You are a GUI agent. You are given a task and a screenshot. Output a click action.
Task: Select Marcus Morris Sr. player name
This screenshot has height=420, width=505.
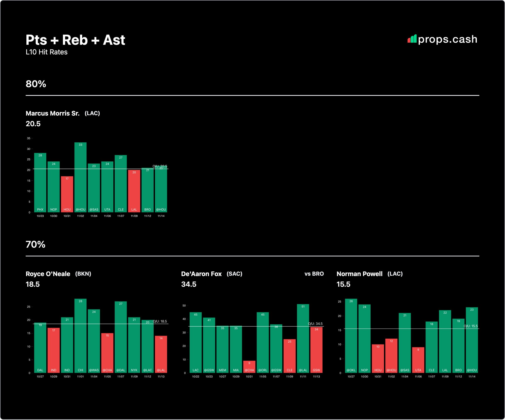tap(53, 113)
